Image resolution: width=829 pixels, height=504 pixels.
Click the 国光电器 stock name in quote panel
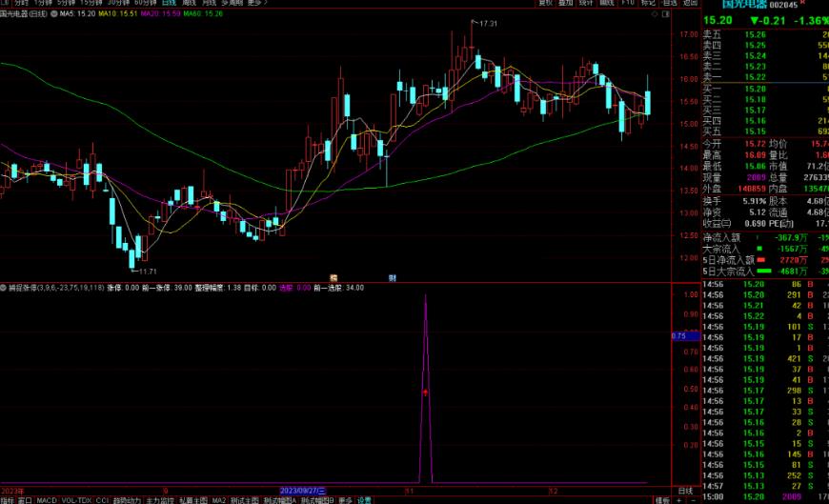tap(744, 4)
